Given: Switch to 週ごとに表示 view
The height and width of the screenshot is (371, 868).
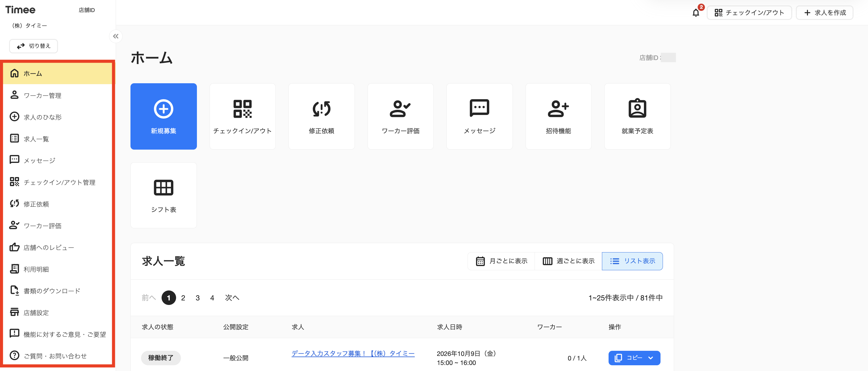Looking at the screenshot, I should (568, 261).
